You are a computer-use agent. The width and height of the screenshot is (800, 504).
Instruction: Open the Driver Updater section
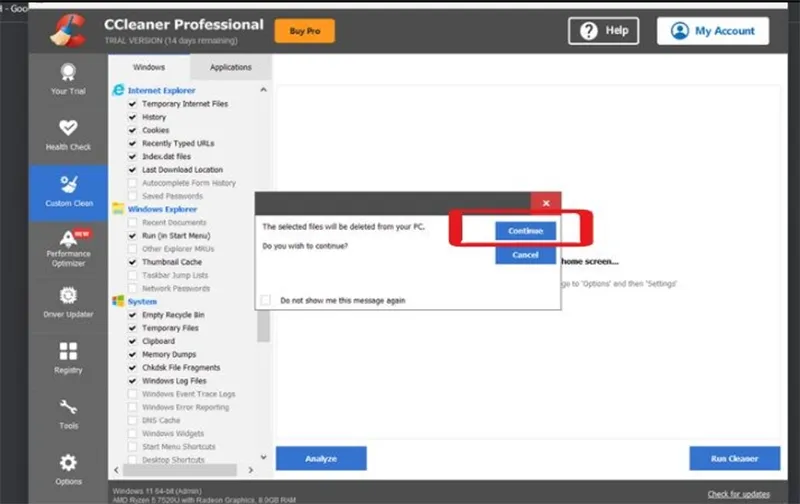[x=68, y=303]
